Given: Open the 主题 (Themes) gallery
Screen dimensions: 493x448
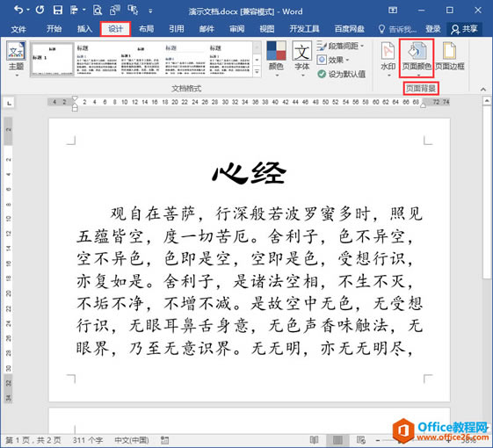Looking at the screenshot, I should 16,59.
